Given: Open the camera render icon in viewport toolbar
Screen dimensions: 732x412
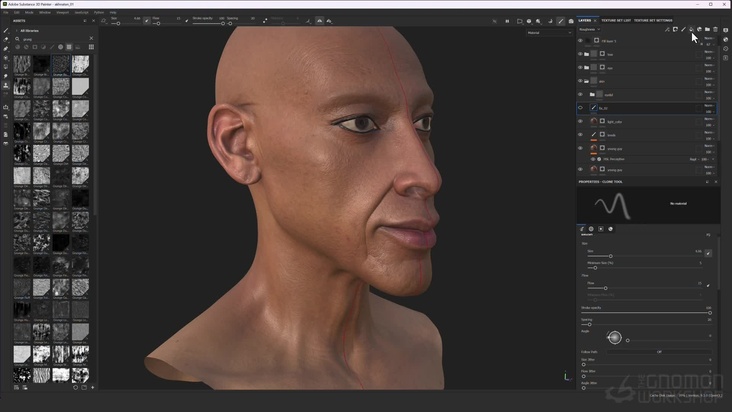Looking at the screenshot, I should tap(571, 21).
